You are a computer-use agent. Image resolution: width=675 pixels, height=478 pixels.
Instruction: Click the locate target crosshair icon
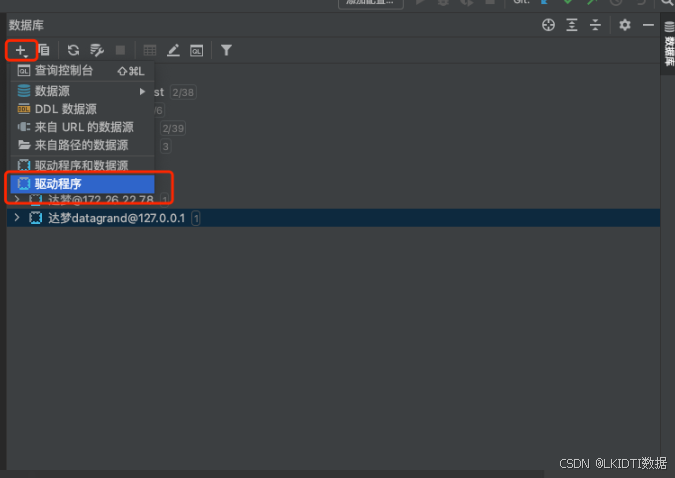(x=548, y=25)
